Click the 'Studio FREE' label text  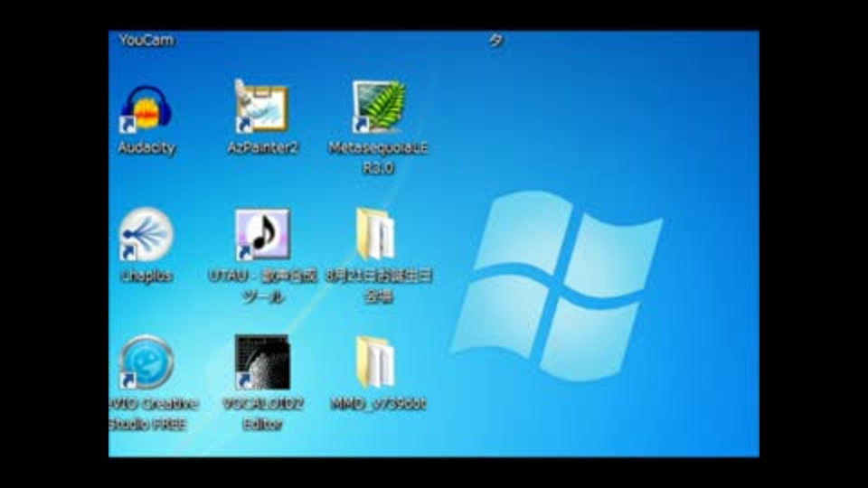tap(147, 425)
